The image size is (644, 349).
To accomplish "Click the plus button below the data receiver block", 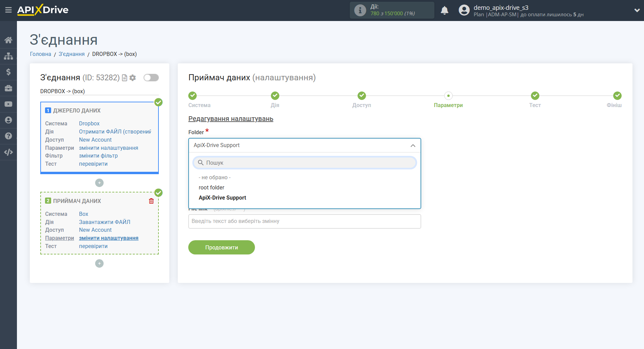I will [x=99, y=264].
